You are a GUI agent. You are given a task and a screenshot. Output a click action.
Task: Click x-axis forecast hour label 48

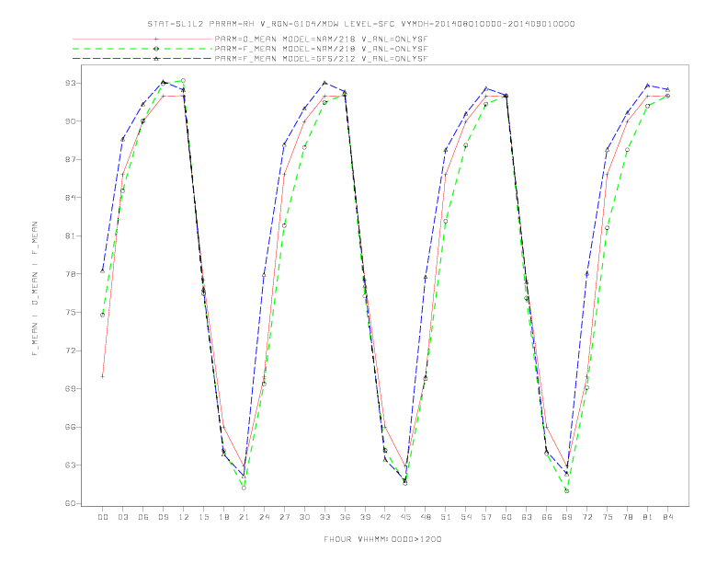pyautogui.click(x=426, y=517)
